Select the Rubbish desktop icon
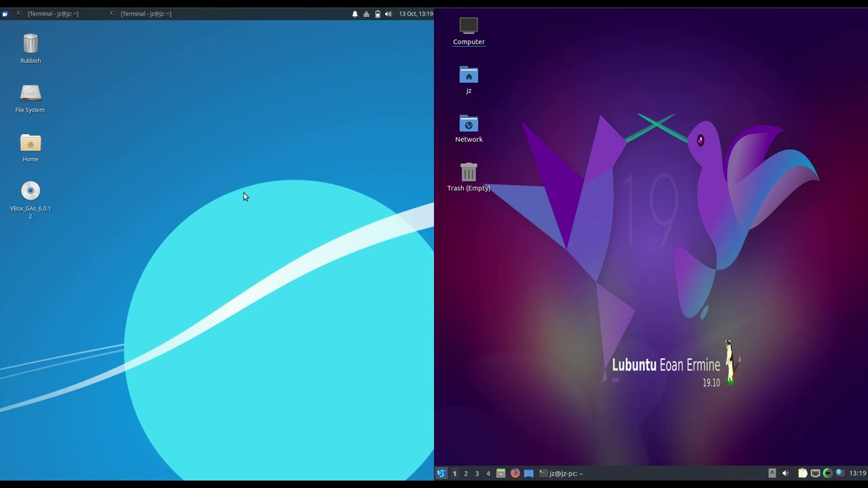 point(31,48)
